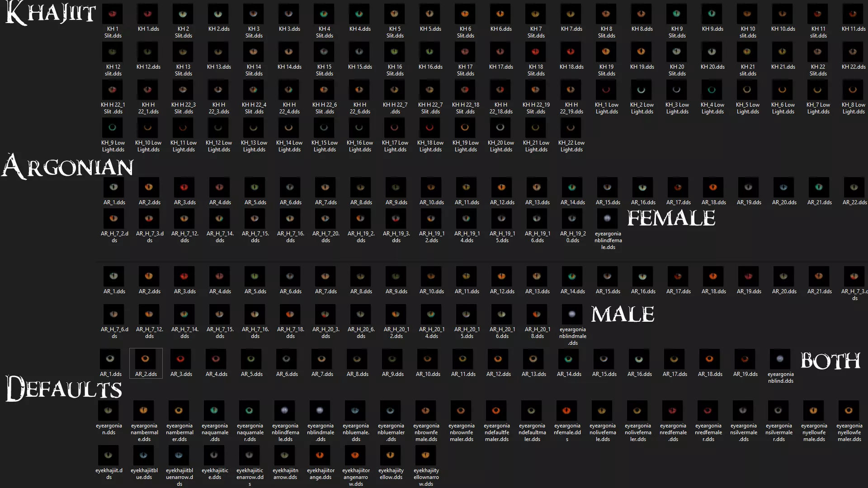Pick the AR_H_7_2.dds eye icon
Image resolution: width=868 pixels, height=488 pixels.
pyautogui.click(x=113, y=219)
